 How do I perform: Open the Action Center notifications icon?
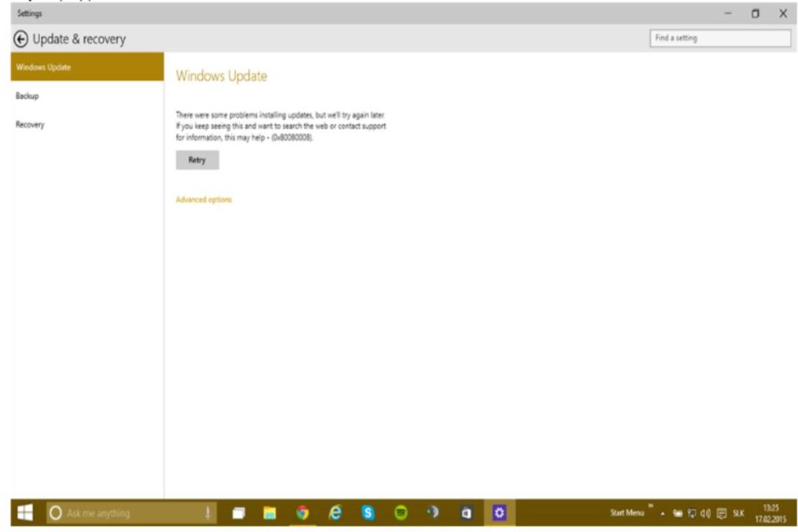(x=722, y=513)
